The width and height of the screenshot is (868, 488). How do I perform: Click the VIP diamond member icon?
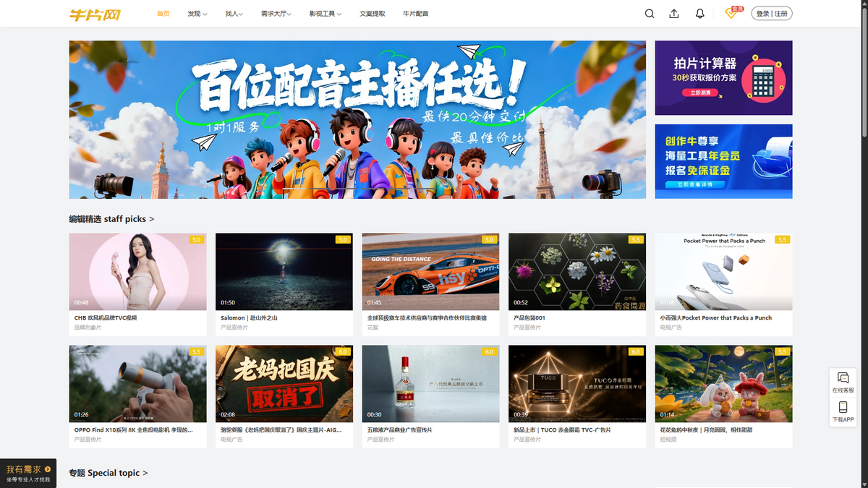(731, 13)
